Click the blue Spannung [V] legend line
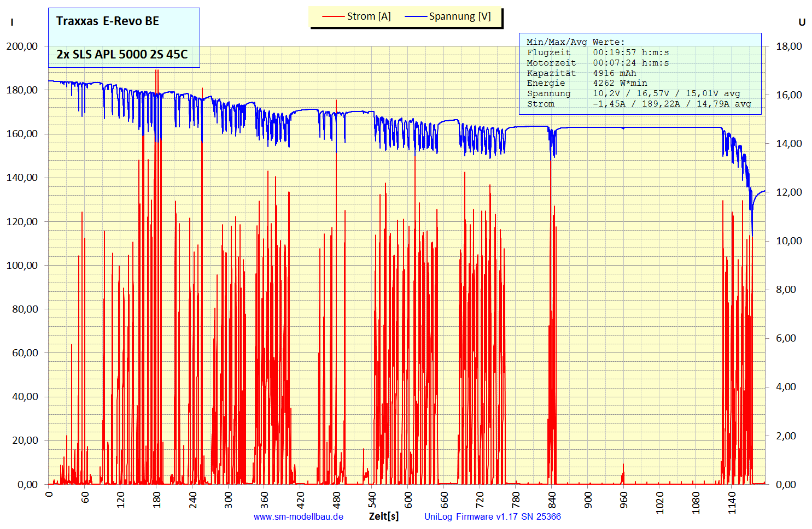Screen dimensions: 812x529 click(416, 16)
